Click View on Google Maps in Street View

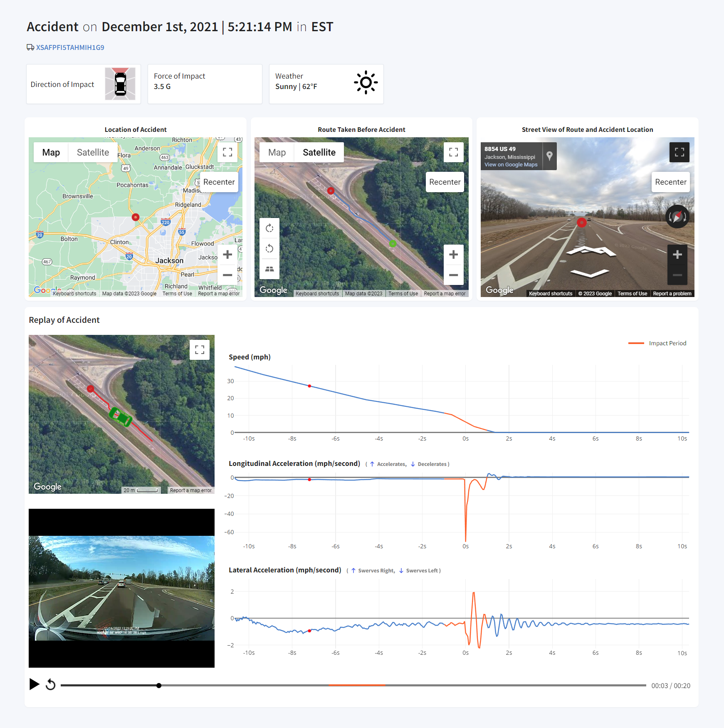click(x=510, y=164)
